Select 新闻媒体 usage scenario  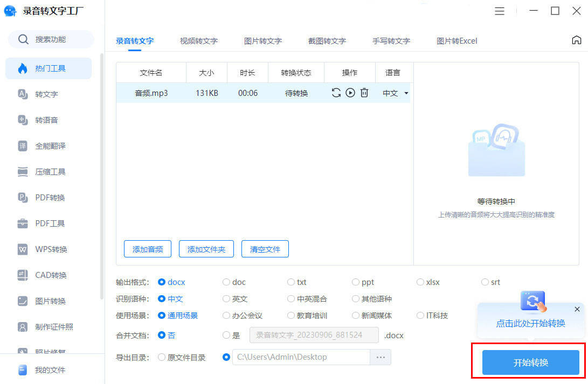point(372,316)
